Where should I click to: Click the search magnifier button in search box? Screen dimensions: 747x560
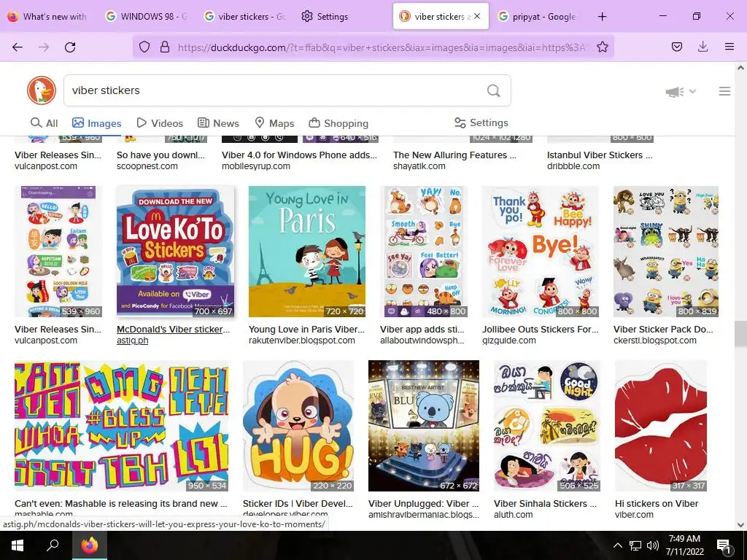(494, 90)
